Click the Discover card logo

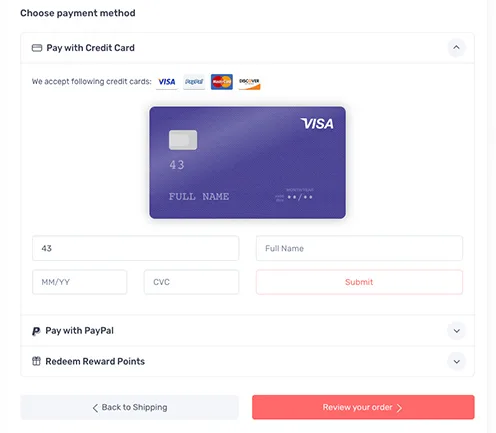tap(249, 82)
